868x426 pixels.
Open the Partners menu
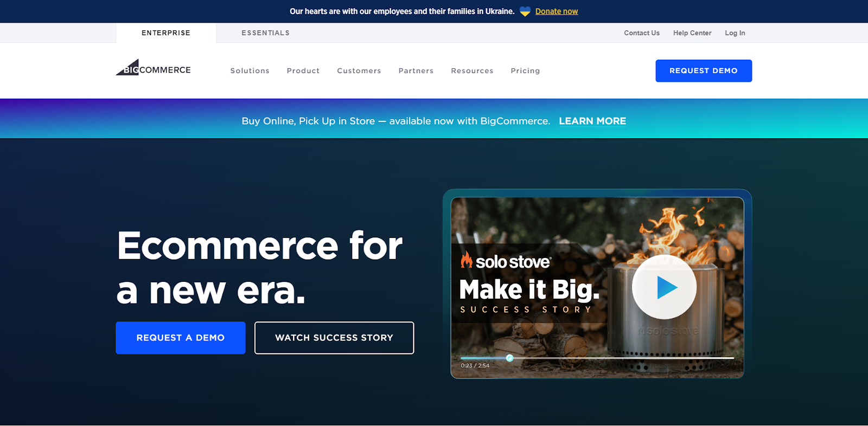tap(416, 71)
